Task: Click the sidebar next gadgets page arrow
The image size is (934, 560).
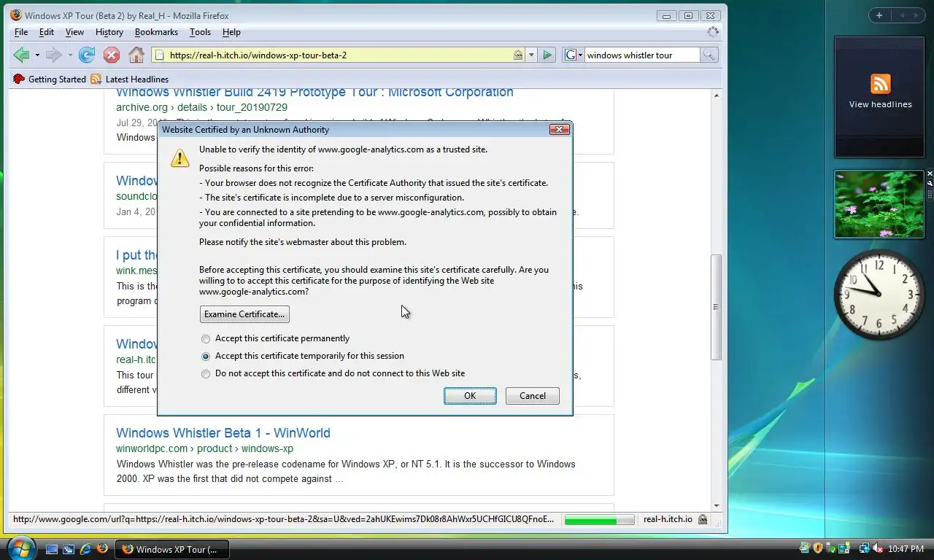Action: coord(917,15)
